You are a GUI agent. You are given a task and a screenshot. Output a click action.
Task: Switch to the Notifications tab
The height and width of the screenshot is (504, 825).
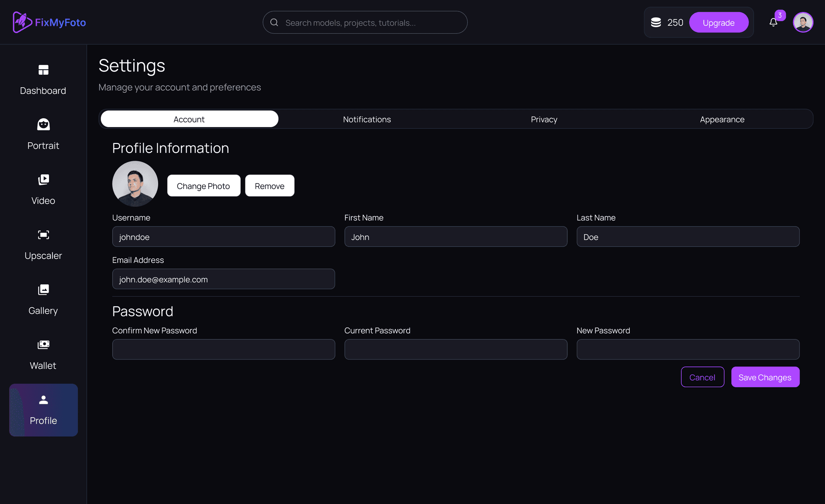tap(367, 119)
